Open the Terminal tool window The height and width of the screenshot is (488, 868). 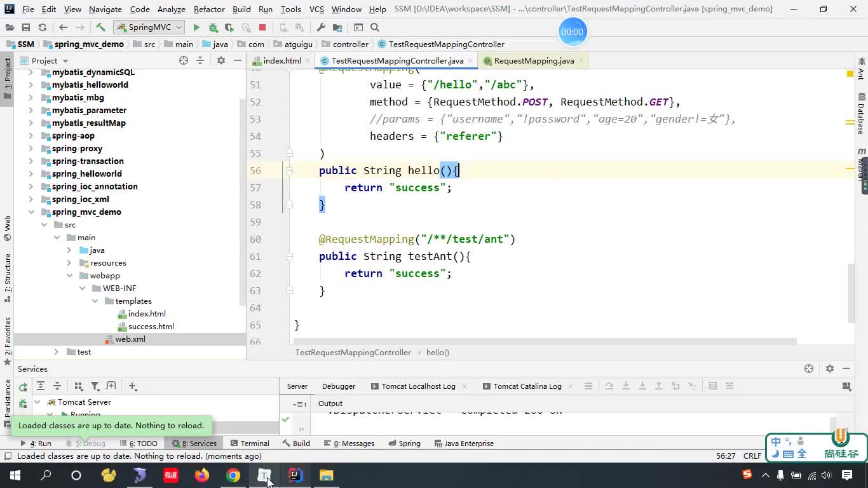pyautogui.click(x=250, y=443)
